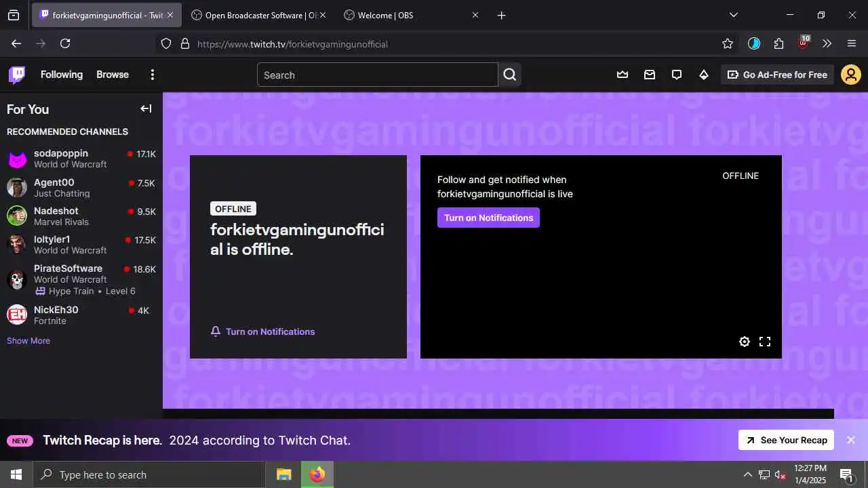Click the red extension icon with badge 10
868x488 pixels.
pyautogui.click(x=804, y=43)
